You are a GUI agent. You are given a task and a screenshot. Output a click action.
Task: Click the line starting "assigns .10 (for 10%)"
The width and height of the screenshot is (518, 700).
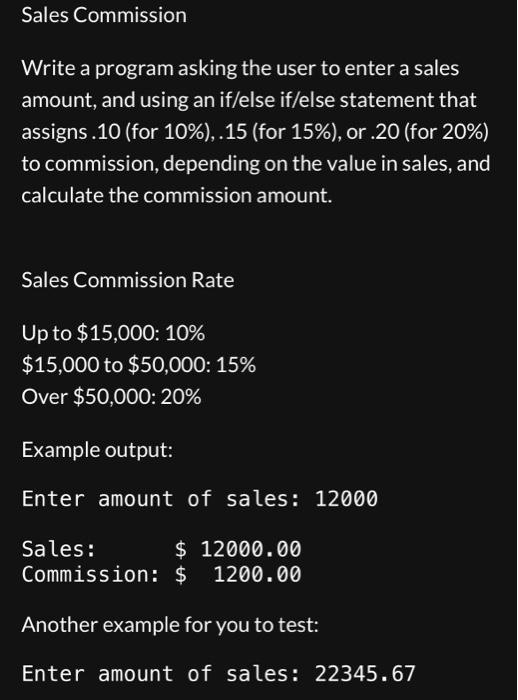click(x=255, y=132)
